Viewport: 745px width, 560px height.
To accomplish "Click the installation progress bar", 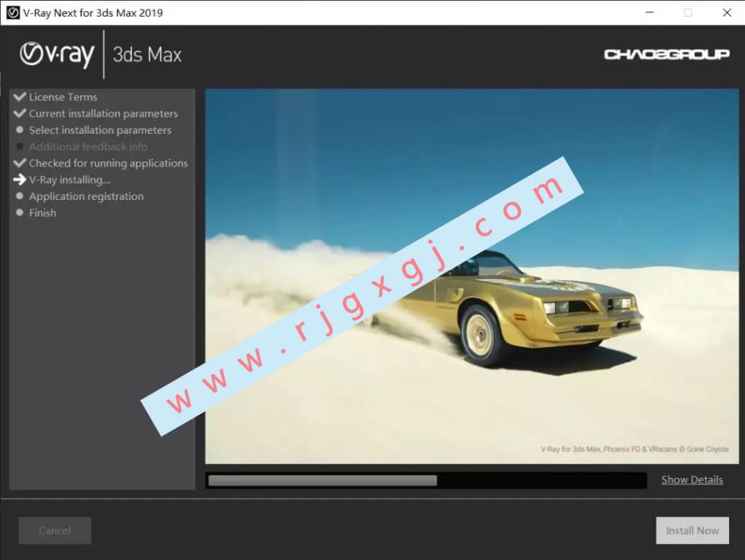I will point(426,481).
